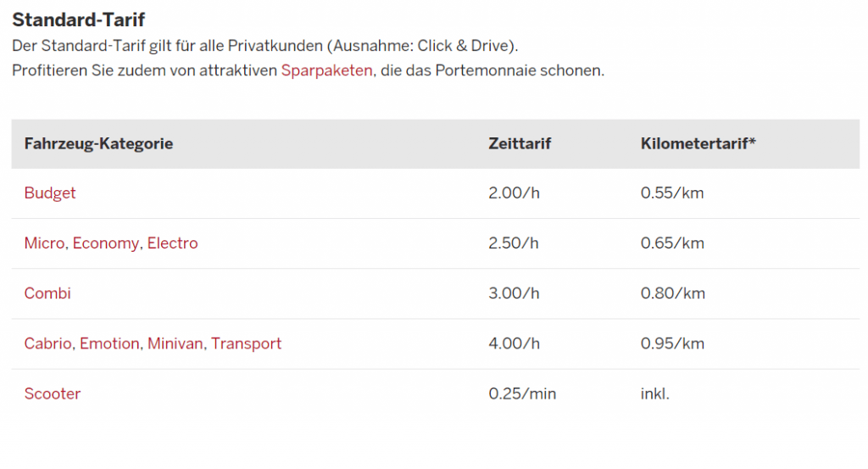Click the 0.25/min Scooter rate
Screen dimensions: 868x469
pos(522,394)
